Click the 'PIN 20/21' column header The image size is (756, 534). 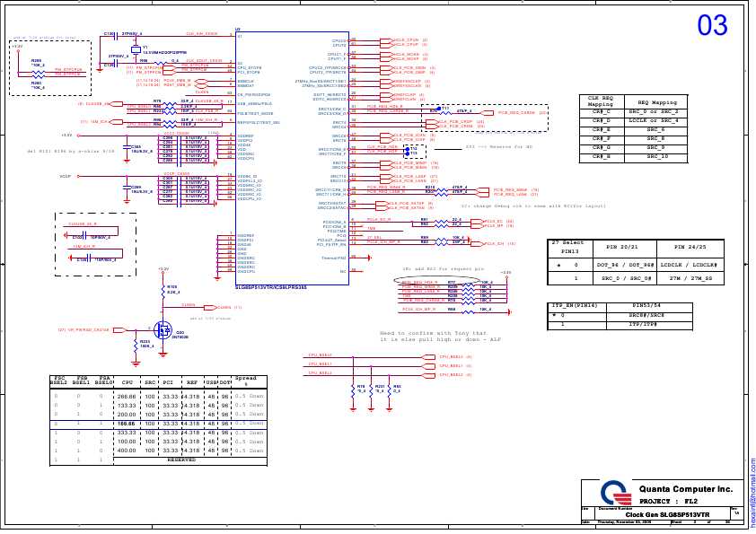[621, 247]
